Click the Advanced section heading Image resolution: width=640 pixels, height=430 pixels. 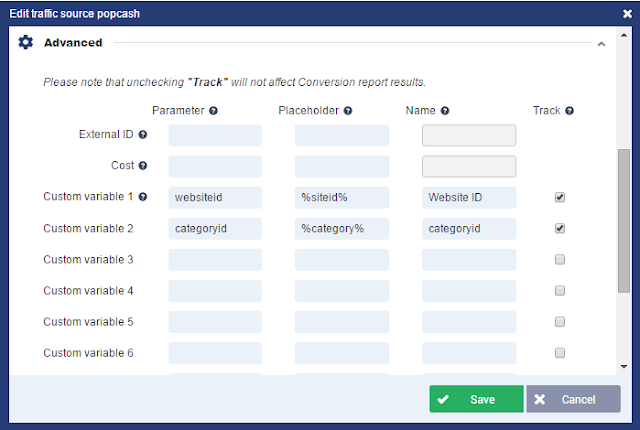(x=73, y=43)
